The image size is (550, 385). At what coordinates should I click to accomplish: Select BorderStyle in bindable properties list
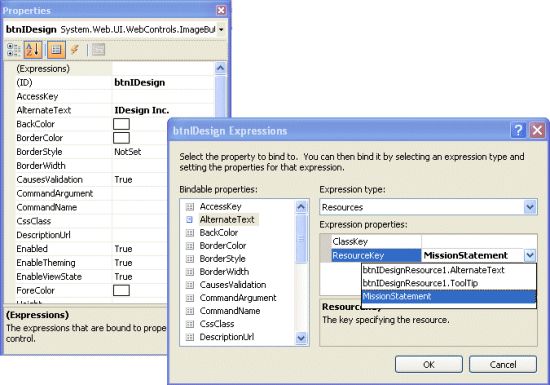coord(222,259)
